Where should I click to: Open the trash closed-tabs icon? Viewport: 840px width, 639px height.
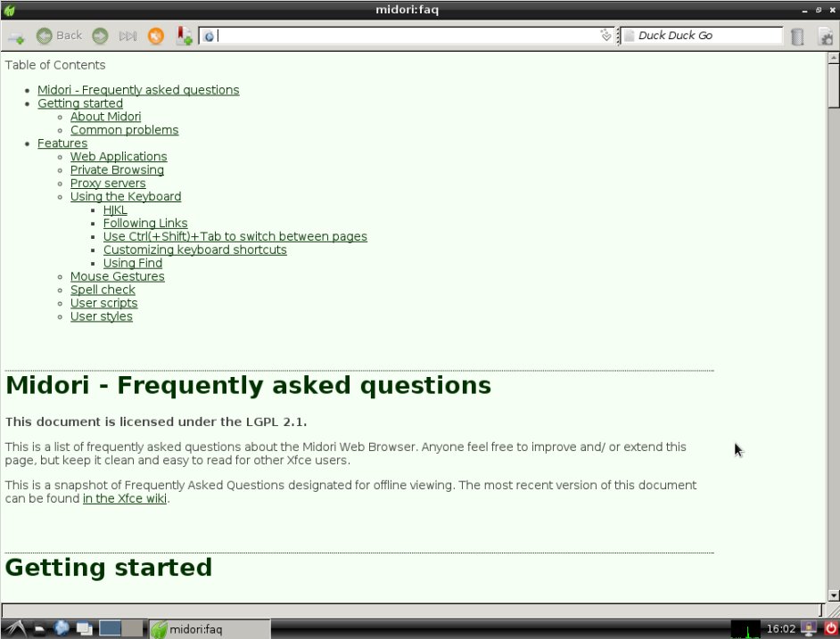coord(797,37)
